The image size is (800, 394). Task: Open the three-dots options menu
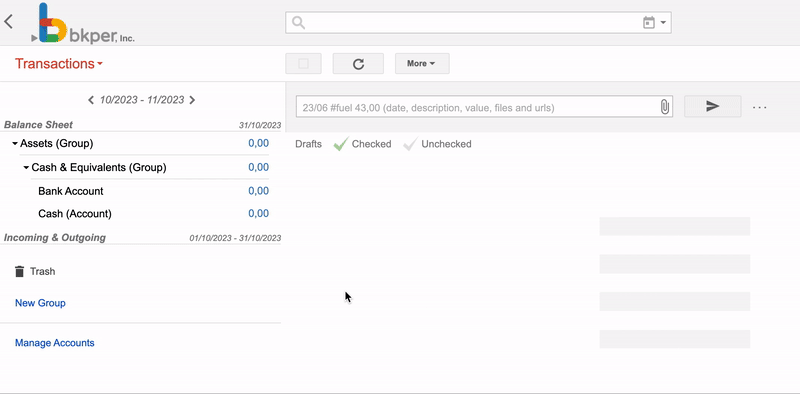760,108
